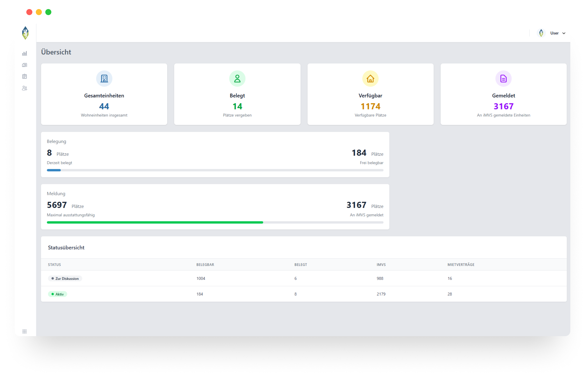Click the 16 Mietverträge cell
This screenshot has height=378, width=588.
click(x=450, y=278)
